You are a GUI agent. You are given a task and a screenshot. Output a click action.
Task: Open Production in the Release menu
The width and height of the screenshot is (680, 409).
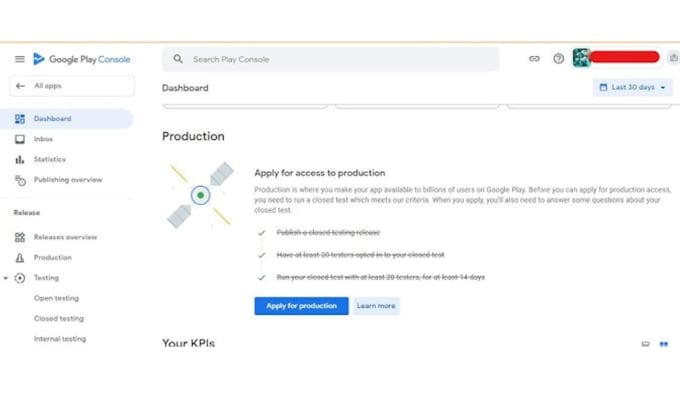coord(53,258)
